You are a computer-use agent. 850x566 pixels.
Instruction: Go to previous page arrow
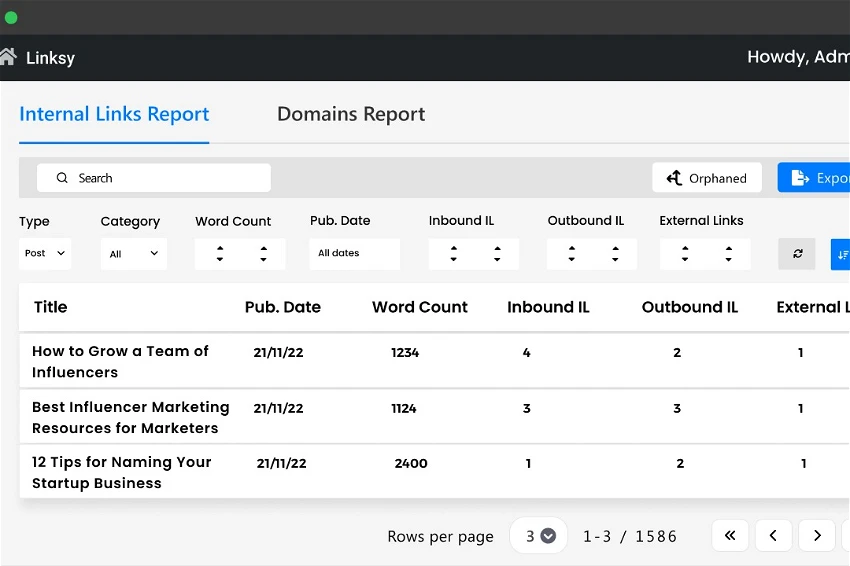(773, 536)
